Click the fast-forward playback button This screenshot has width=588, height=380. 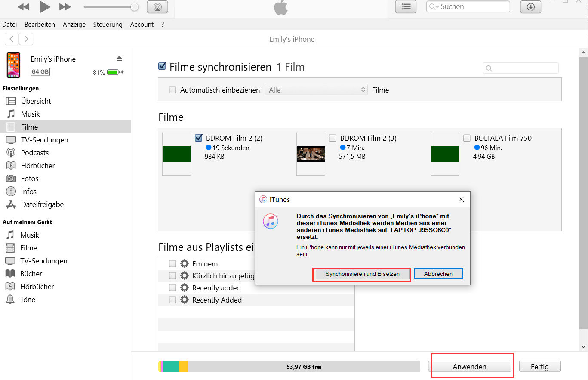coord(65,7)
